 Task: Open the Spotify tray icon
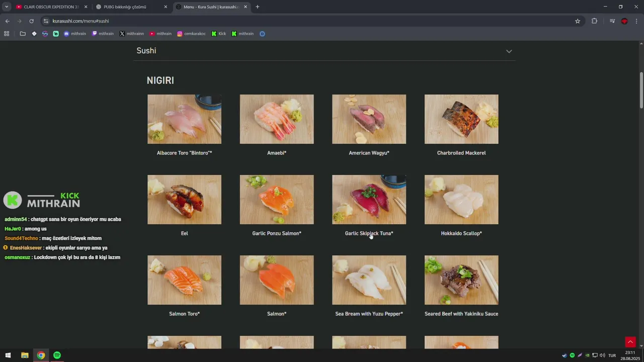click(572, 355)
